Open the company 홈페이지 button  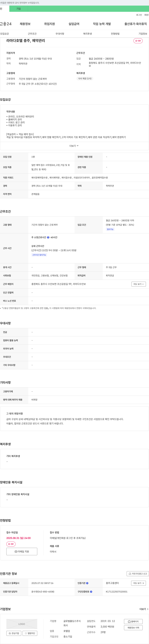pos(133,621)
